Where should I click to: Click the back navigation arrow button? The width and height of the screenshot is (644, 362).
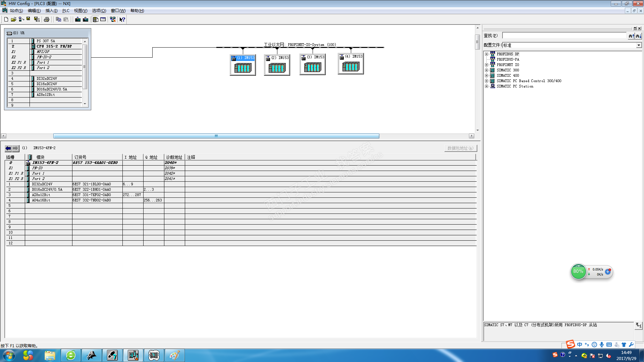[8, 148]
